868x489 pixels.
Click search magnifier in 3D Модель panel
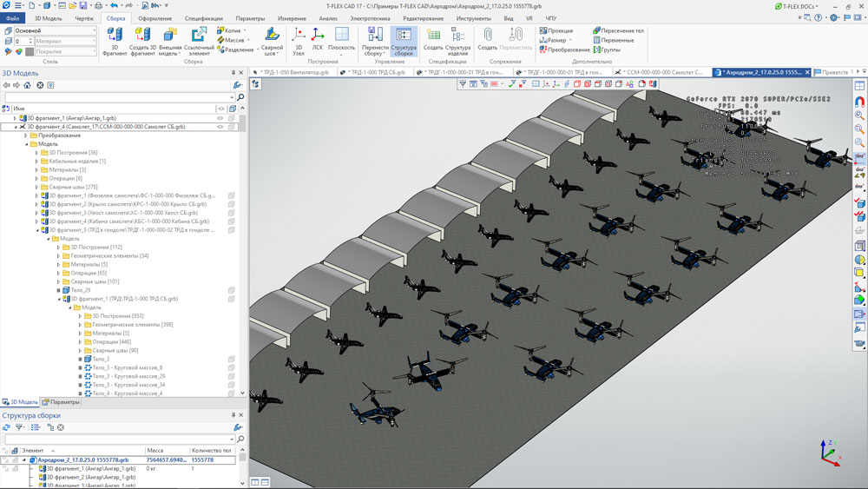click(x=240, y=97)
